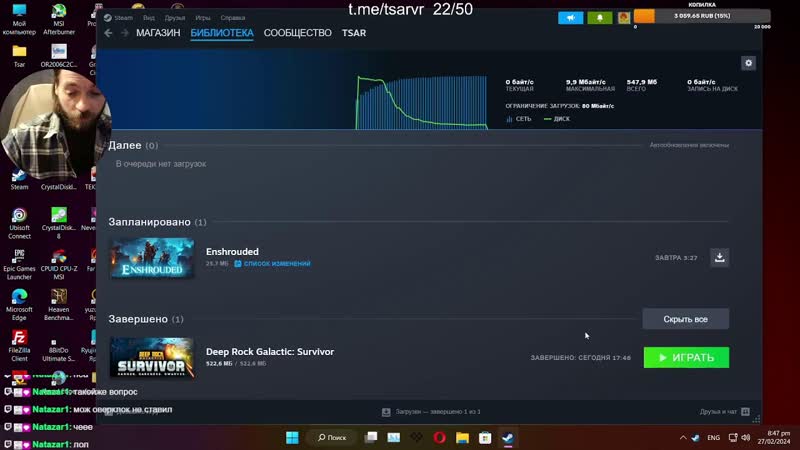Click the Автообновления включены link
Screen dimensions: 800x450
tap(689, 145)
